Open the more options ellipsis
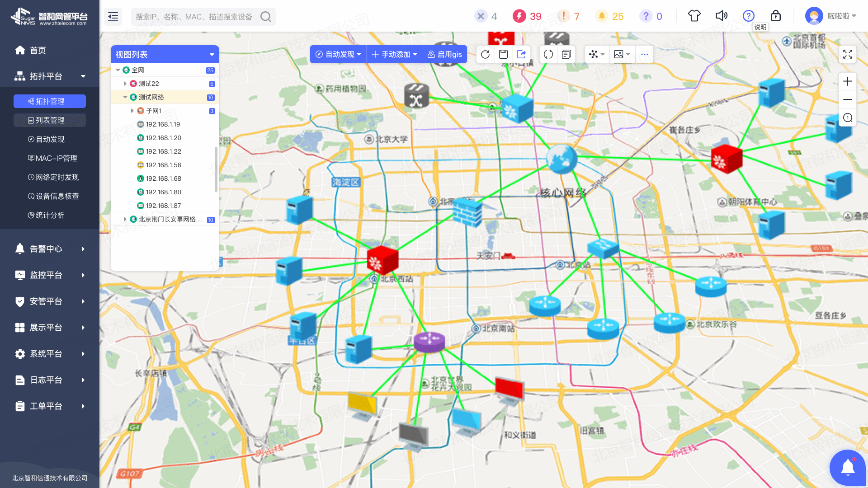868x488 pixels. pyautogui.click(x=645, y=54)
